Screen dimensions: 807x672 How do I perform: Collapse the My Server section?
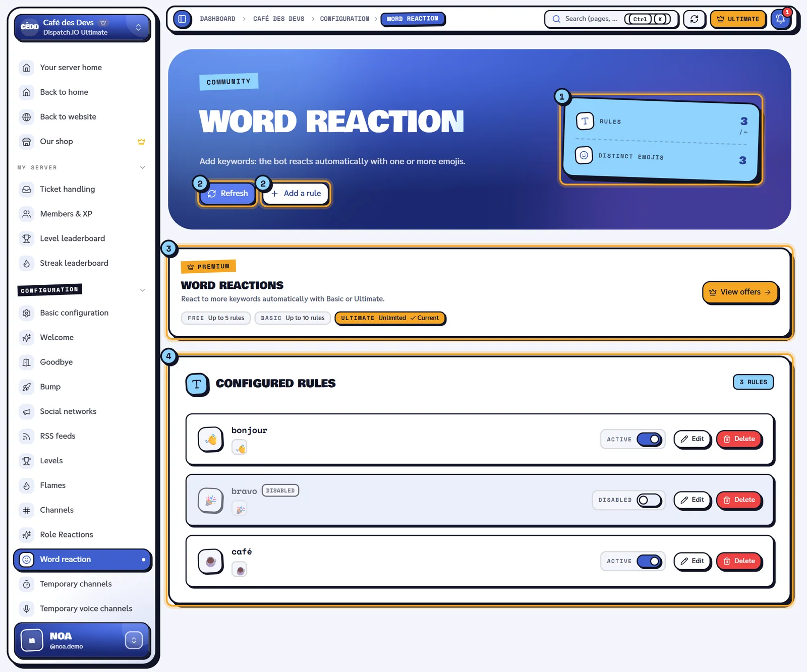click(x=142, y=167)
